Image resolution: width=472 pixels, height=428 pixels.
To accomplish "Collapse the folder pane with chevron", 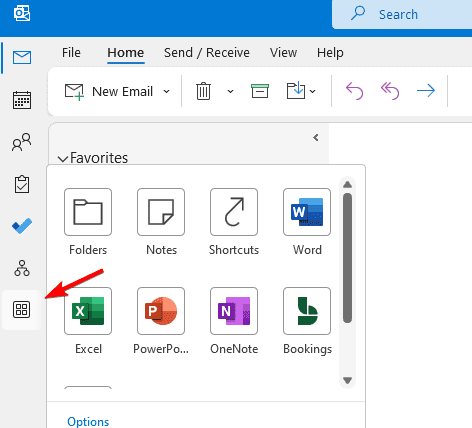I will [316, 137].
